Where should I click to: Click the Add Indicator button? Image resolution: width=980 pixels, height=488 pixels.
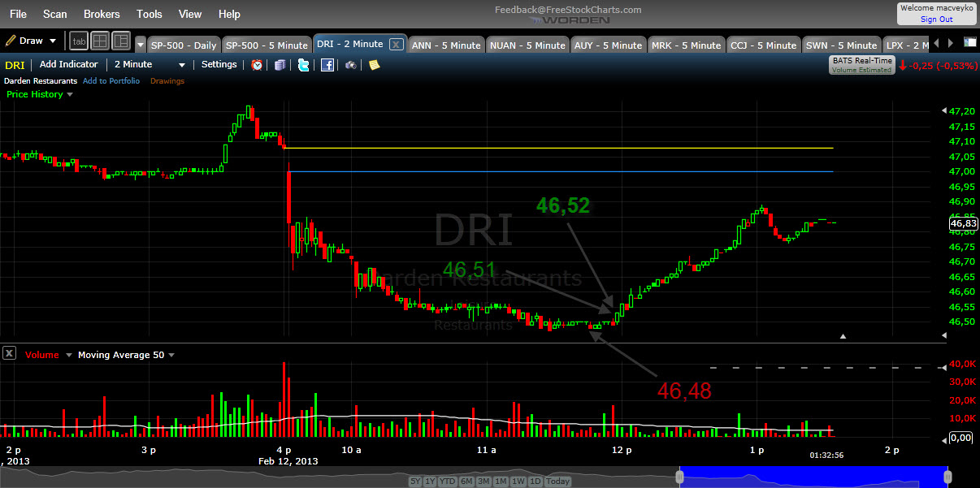[x=69, y=64]
